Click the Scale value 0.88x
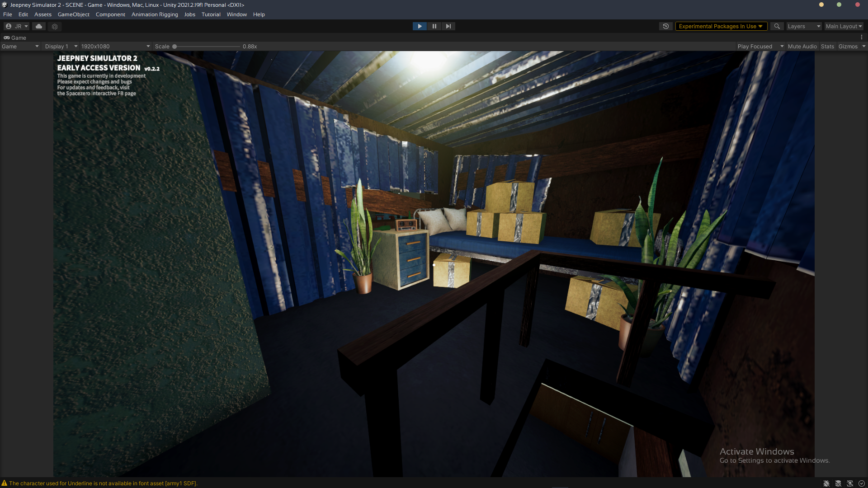Viewport: 868px width, 488px height. [250, 47]
